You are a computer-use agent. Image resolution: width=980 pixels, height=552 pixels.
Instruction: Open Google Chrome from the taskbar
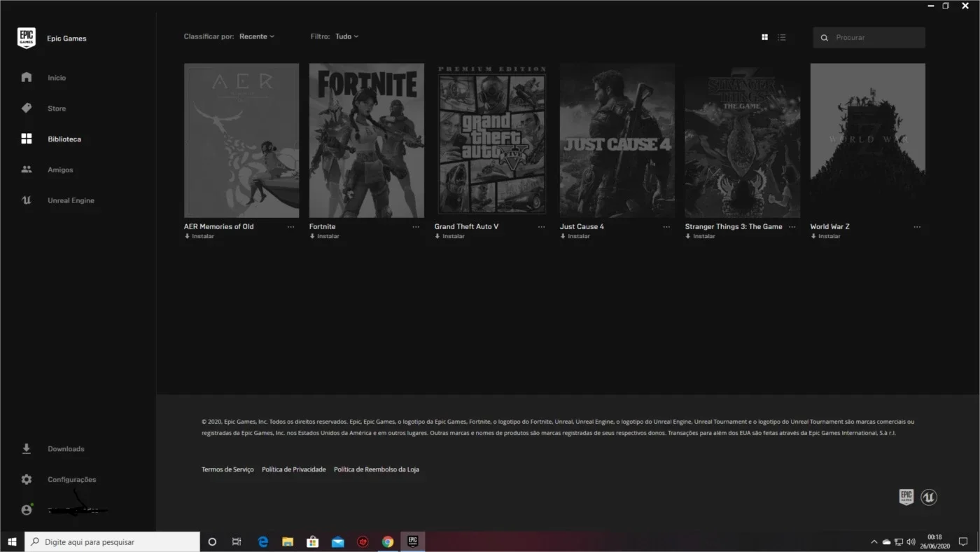[x=388, y=541]
